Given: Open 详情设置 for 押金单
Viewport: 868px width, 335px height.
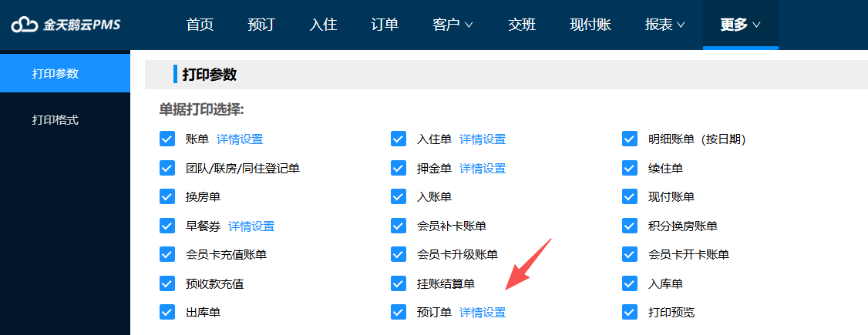Looking at the screenshot, I should pyautogui.click(x=483, y=168).
